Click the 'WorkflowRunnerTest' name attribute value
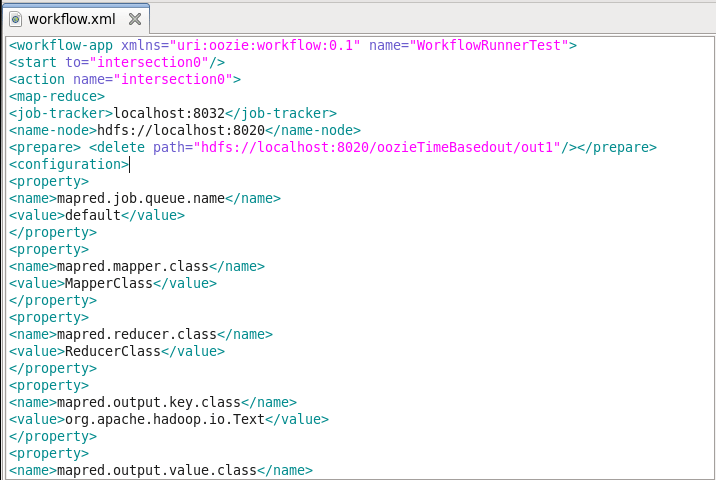The image size is (716, 480). click(489, 45)
